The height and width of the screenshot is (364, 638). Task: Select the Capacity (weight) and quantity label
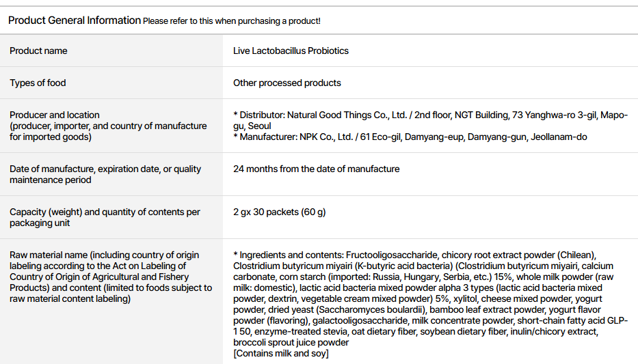pos(105,212)
